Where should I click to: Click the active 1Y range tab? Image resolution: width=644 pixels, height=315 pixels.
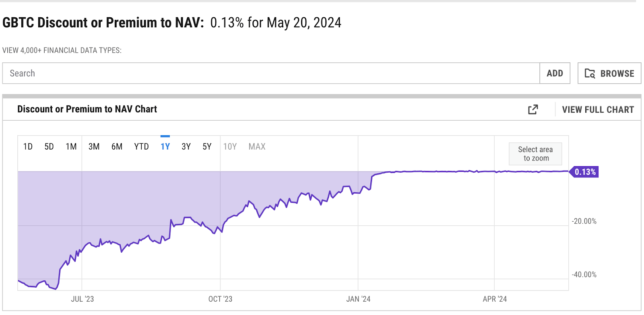165,146
